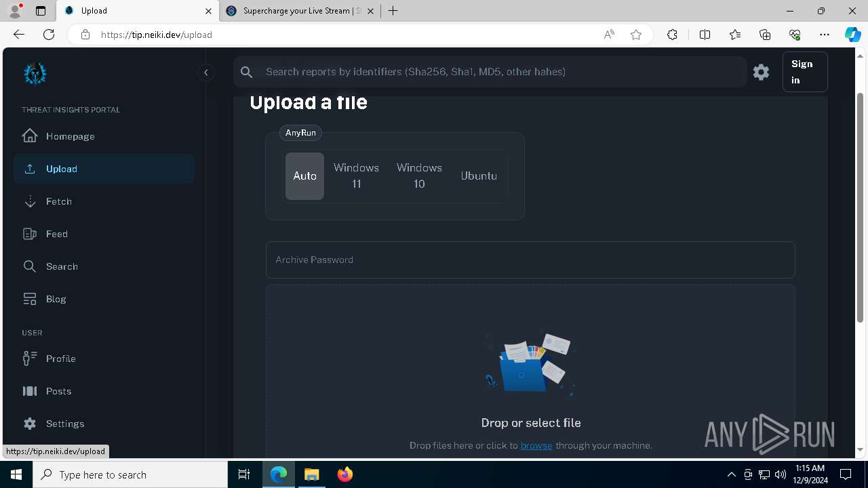Click the report search magnifier icon
868x488 pixels.
[247, 72]
